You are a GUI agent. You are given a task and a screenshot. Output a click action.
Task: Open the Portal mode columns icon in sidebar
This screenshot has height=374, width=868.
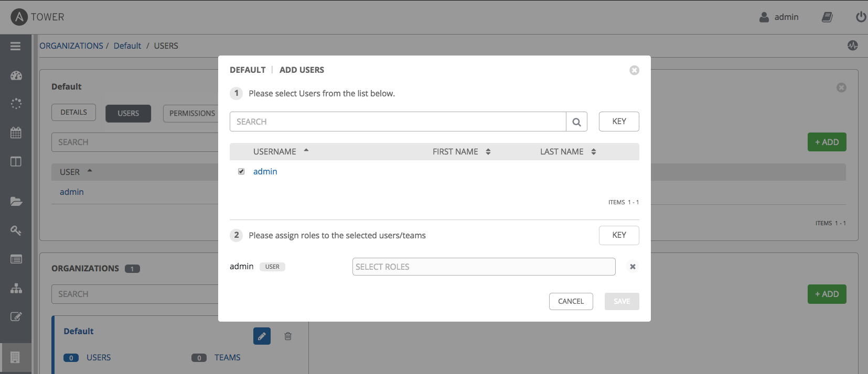click(x=16, y=161)
